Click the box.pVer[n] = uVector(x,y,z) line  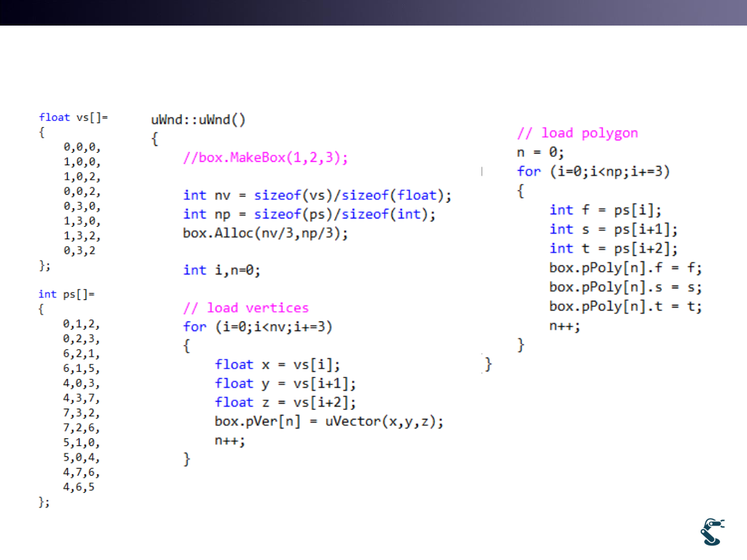[x=329, y=421]
